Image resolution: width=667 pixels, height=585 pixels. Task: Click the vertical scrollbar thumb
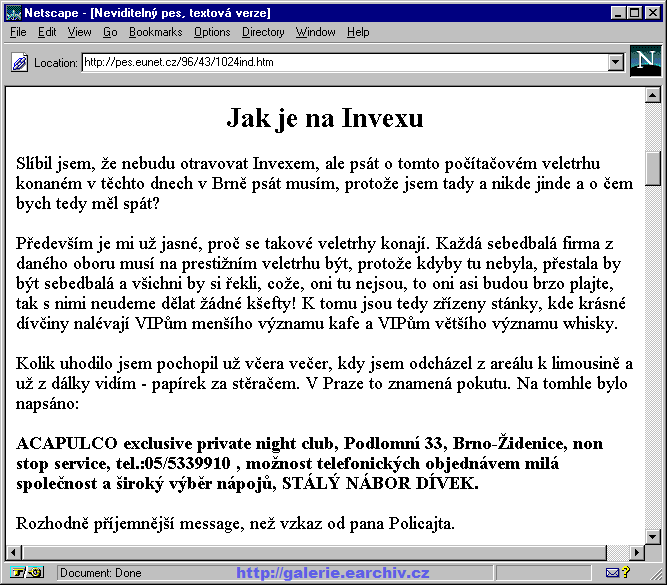tap(653, 168)
